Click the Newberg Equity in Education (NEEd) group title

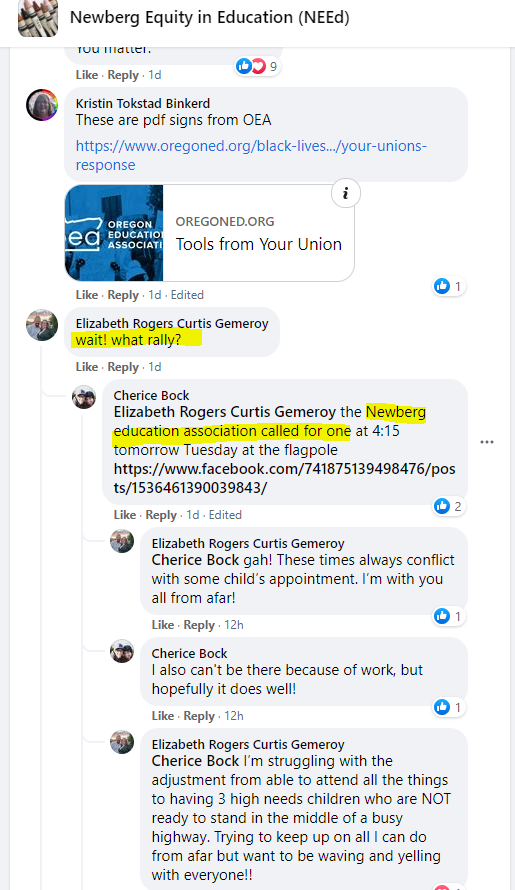(210, 18)
